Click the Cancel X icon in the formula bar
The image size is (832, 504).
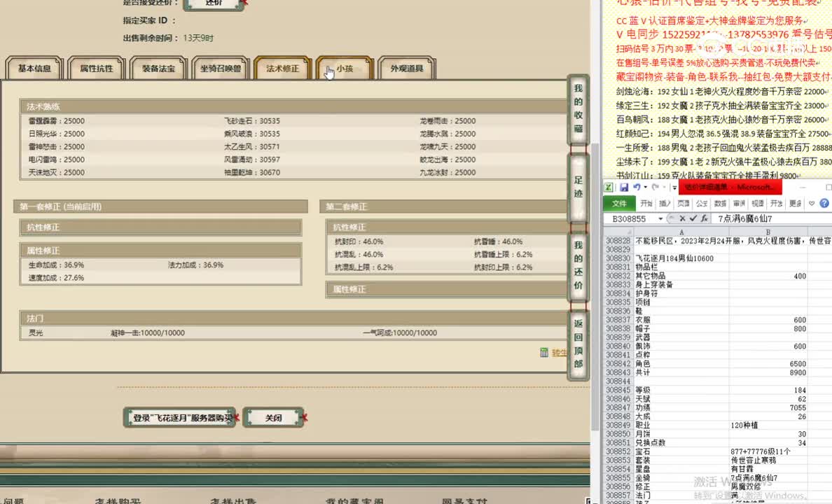pos(683,218)
